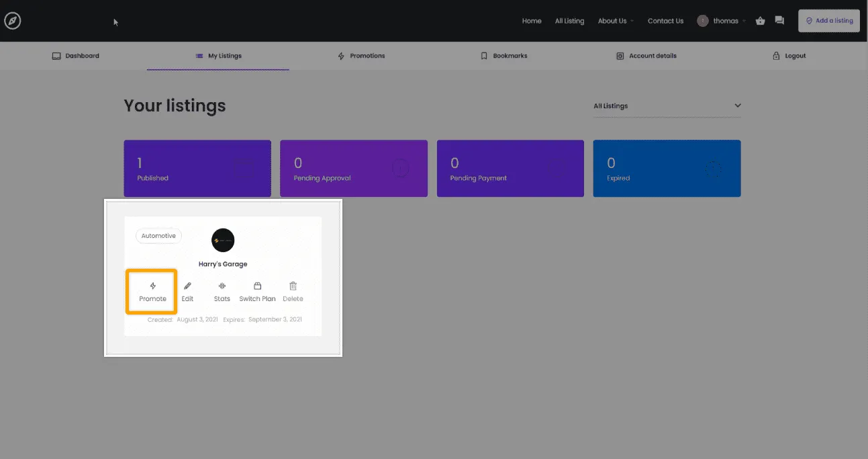Click the Promote lightning icon
Viewport: 868px width, 459px height.
point(152,286)
